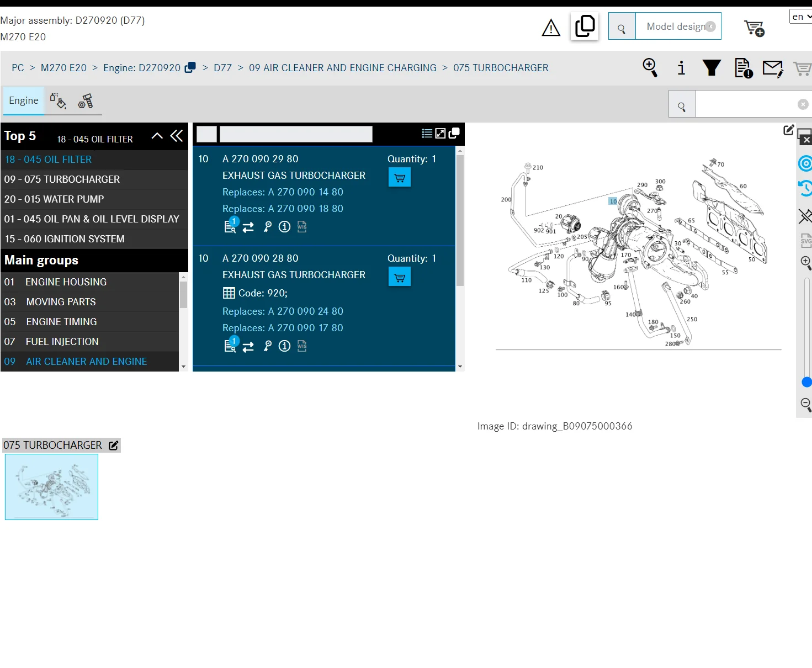Open parts list in new window icon

click(x=454, y=133)
